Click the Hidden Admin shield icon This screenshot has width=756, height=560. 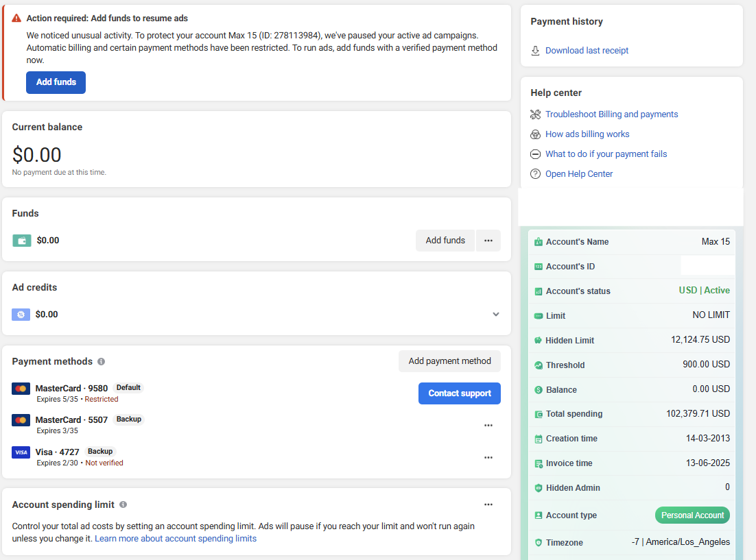point(539,488)
